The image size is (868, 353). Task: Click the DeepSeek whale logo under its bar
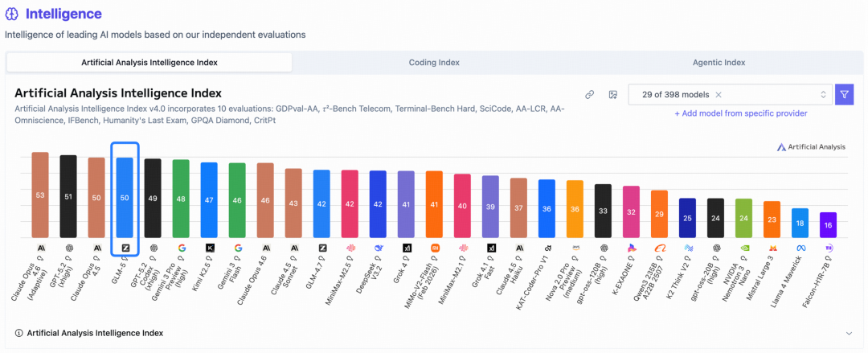coord(378,248)
